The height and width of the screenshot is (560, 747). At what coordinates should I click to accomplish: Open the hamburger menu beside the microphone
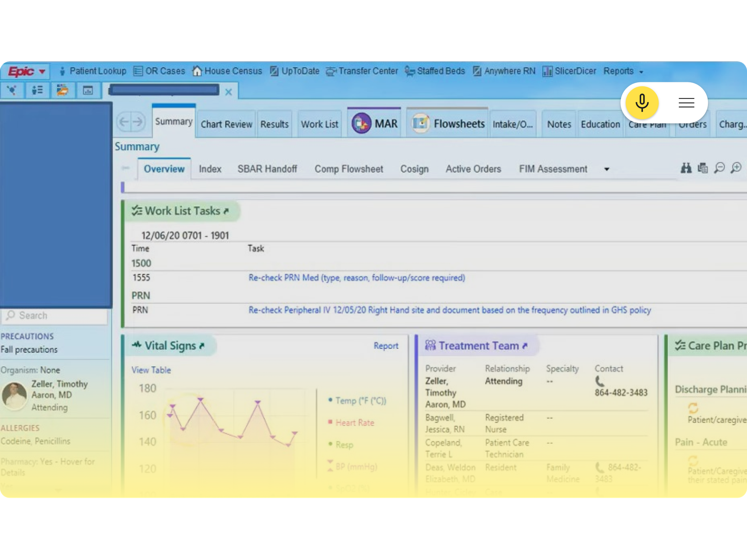coord(686,103)
